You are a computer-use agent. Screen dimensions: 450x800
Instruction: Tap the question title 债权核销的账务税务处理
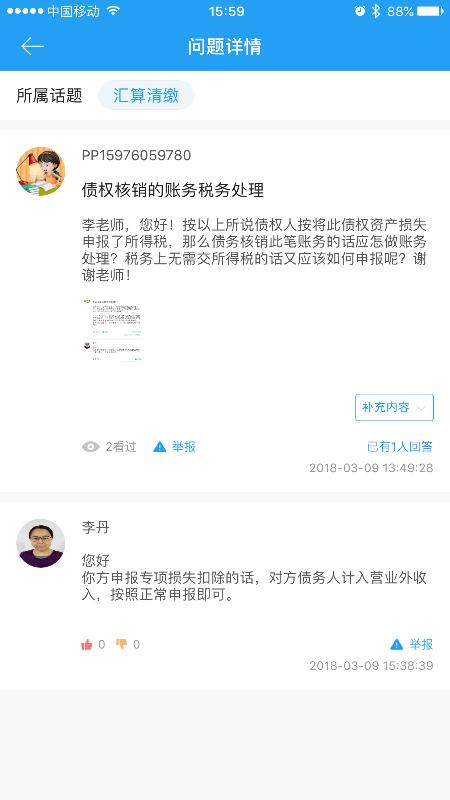(173, 190)
